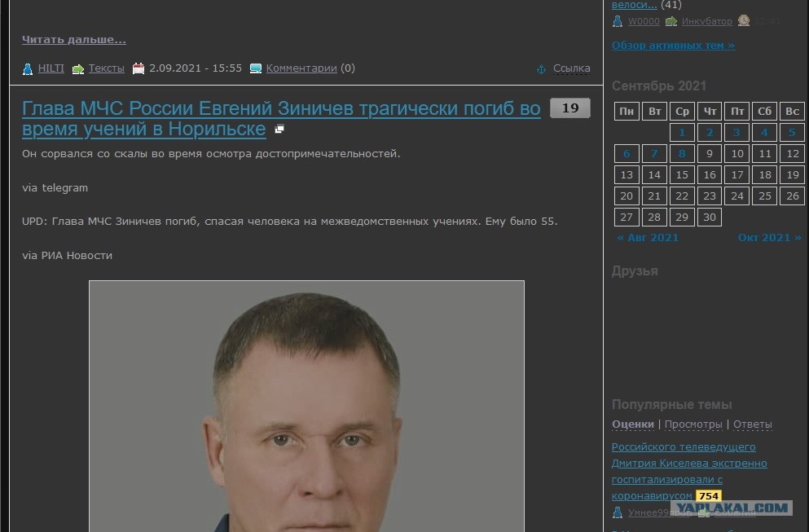Open W0000 user profile link

pyautogui.click(x=644, y=21)
